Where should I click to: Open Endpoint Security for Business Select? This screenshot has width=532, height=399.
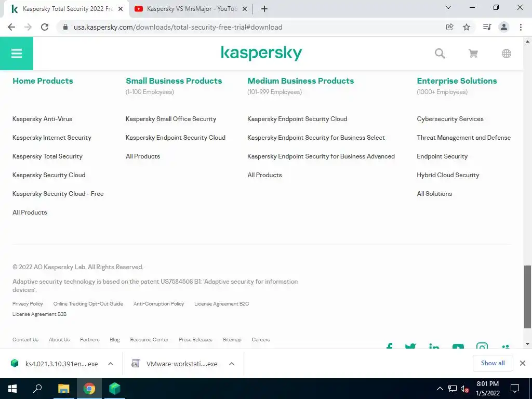click(x=316, y=137)
